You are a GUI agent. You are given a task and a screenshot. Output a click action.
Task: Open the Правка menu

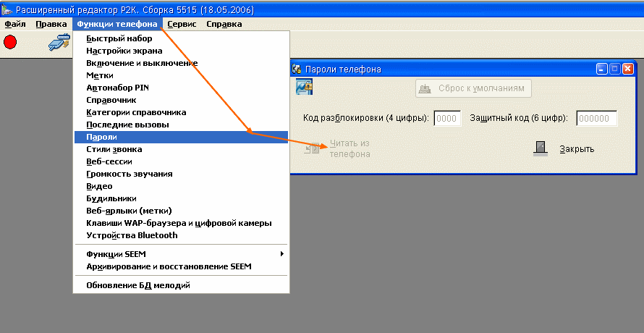[51, 24]
